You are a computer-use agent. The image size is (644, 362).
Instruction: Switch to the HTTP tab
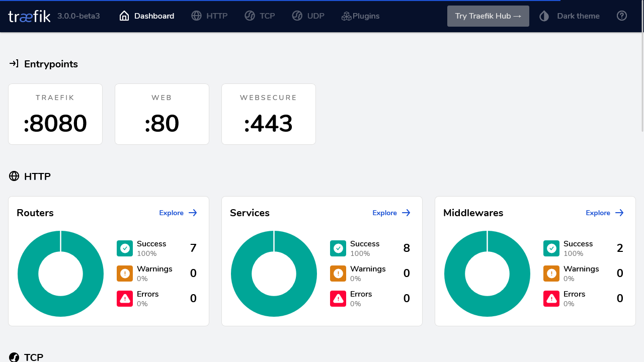point(209,16)
